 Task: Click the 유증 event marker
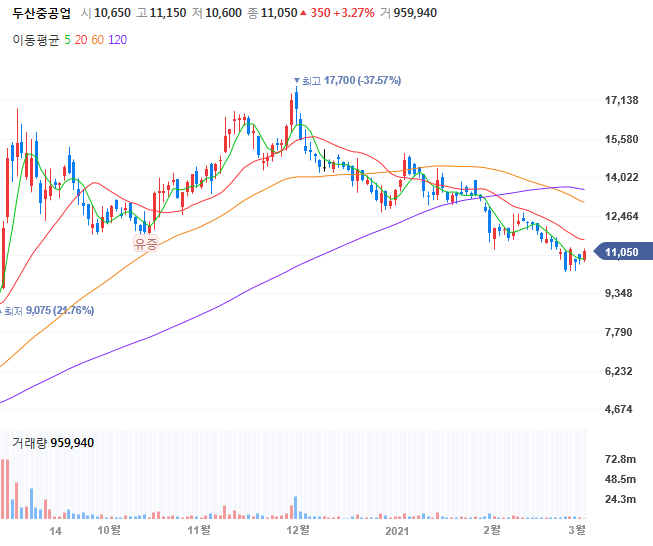(x=146, y=243)
